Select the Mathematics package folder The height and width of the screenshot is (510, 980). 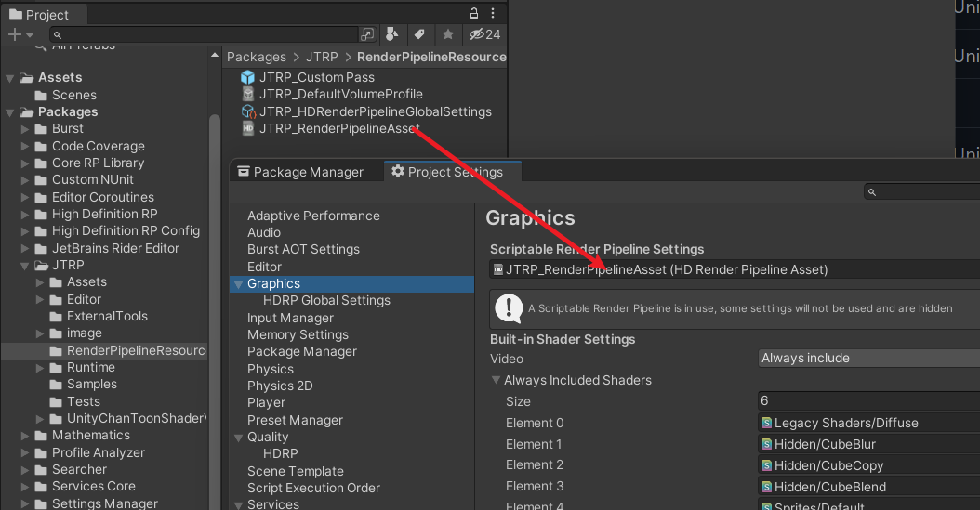(x=83, y=435)
